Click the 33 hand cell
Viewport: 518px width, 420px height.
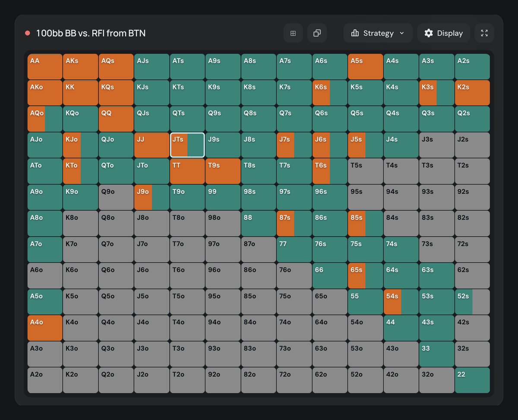(x=437, y=354)
